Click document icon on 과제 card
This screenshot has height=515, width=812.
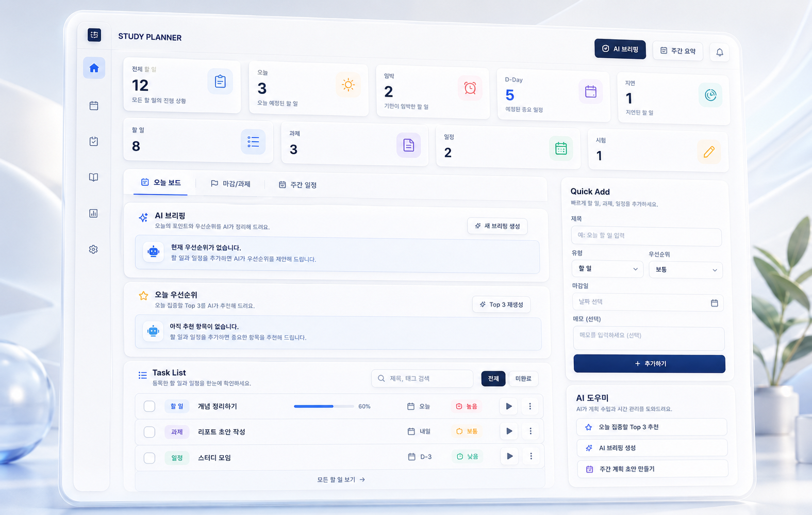coord(409,145)
